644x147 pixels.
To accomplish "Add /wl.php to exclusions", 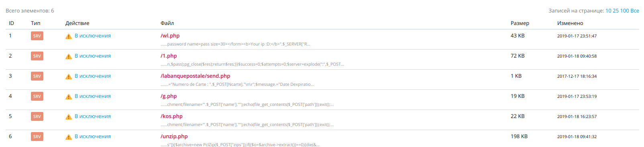I will point(93,36).
